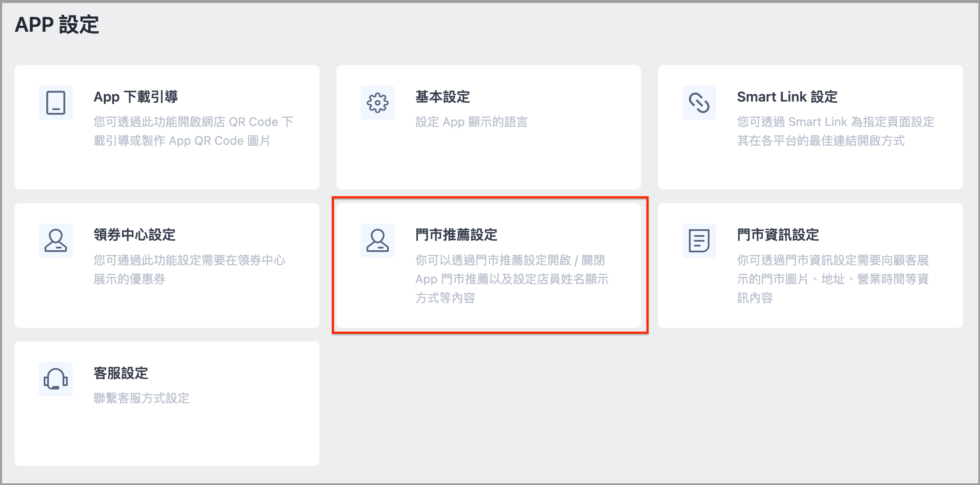This screenshot has width=980, height=485.
Task: Open the 客服設定 title
Action: coord(121,373)
